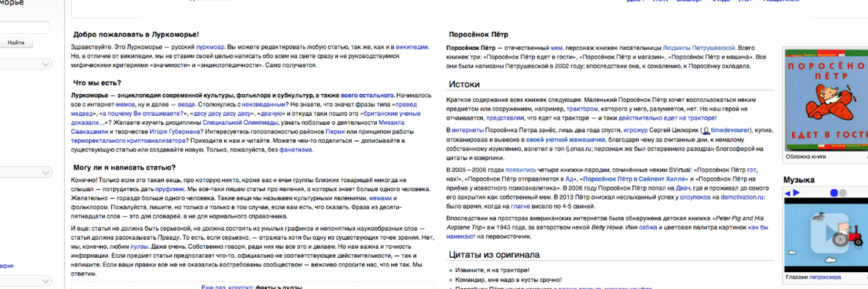Click the Музыка sidebar heading
This screenshot has width=868, height=289.
[x=799, y=180]
